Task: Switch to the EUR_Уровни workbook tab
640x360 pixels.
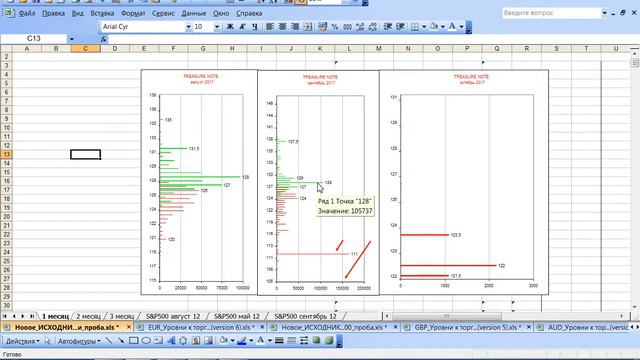Action: point(201,327)
